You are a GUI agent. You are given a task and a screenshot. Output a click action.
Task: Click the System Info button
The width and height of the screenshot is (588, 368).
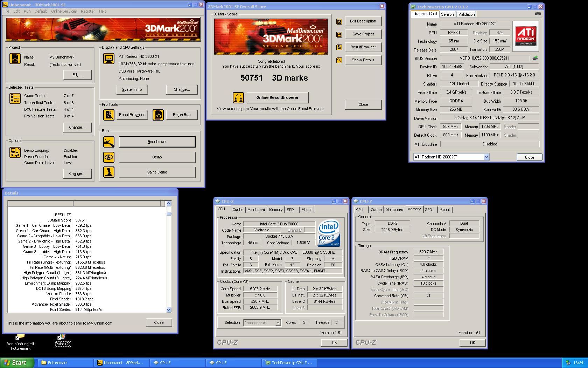(132, 89)
